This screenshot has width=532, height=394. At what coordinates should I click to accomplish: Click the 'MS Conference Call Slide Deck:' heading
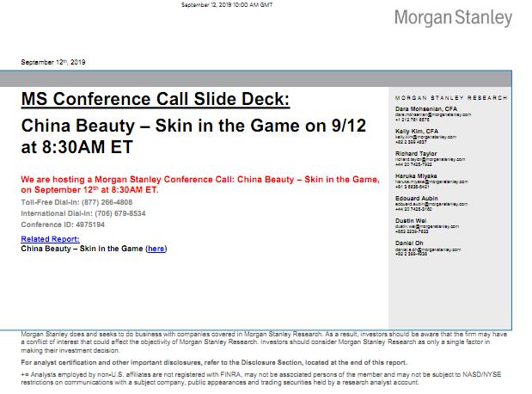click(156, 99)
